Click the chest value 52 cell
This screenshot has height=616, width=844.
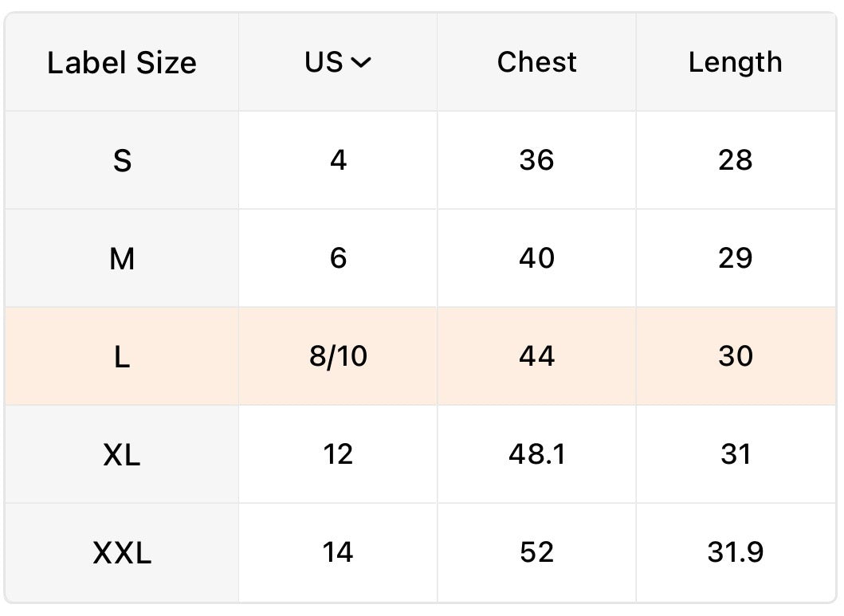tap(536, 552)
